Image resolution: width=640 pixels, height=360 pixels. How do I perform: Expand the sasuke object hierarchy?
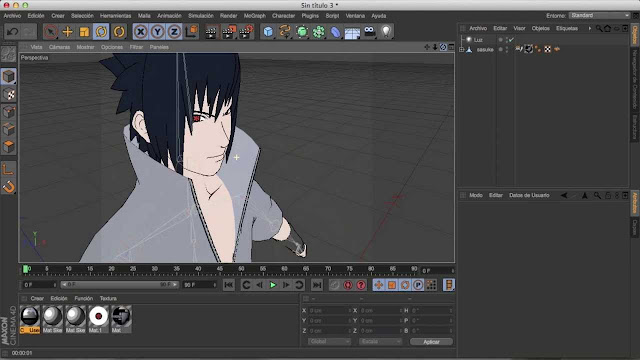pyautogui.click(x=462, y=49)
